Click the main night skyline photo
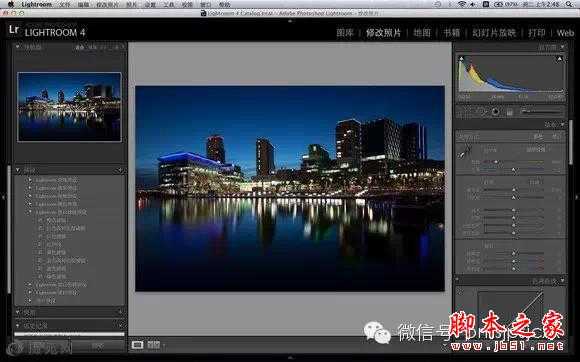This screenshot has height=362, width=580. (290, 189)
